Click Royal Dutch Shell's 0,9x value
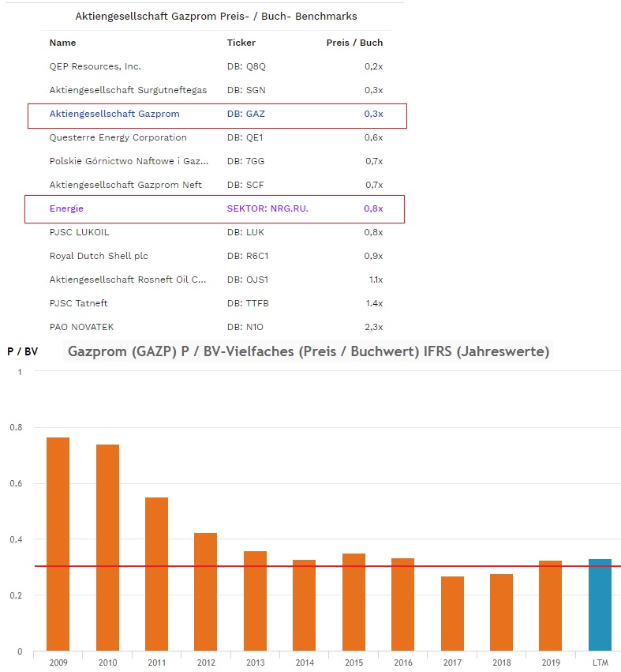Screen dimensions: 621x672 pyautogui.click(x=373, y=256)
